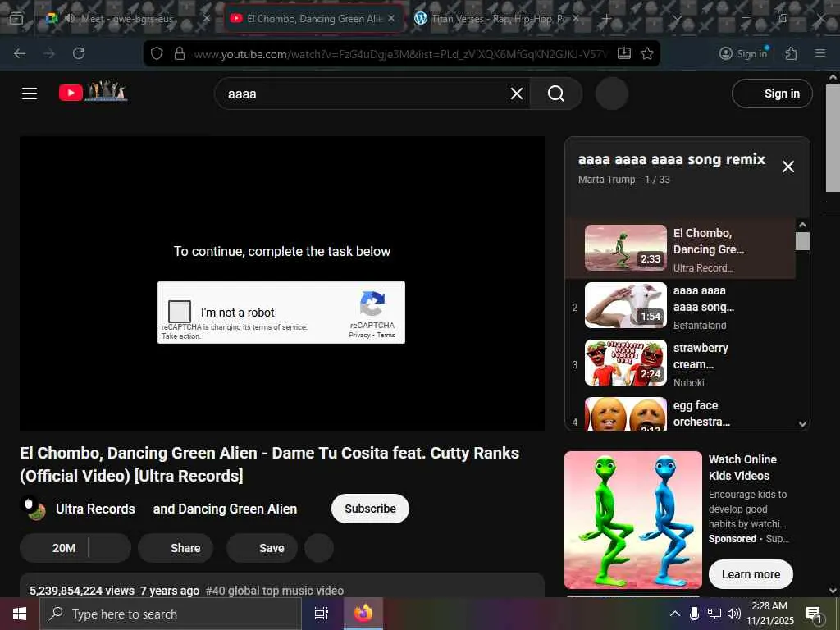This screenshot has height=630, width=840.
Task: Close the aaaa song remix playlist panel
Action: tap(788, 167)
